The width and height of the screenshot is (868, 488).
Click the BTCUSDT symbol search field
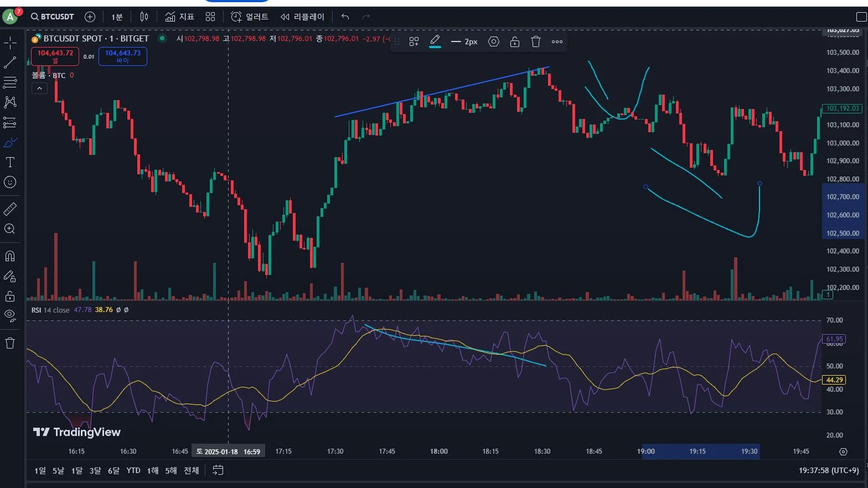(53, 17)
